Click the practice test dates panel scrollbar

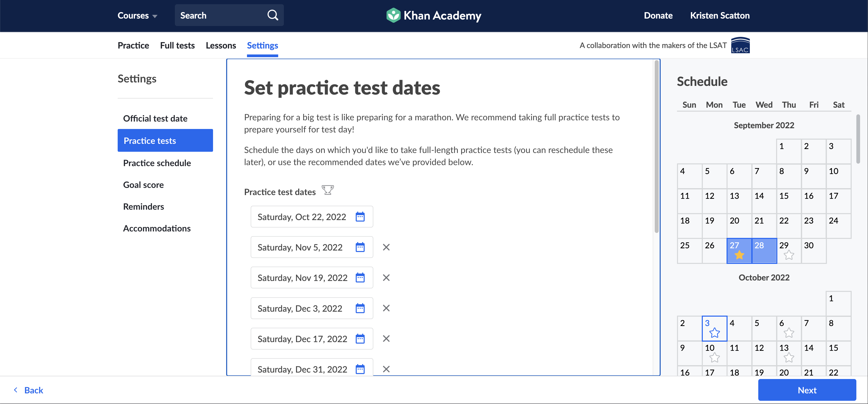coord(656,147)
